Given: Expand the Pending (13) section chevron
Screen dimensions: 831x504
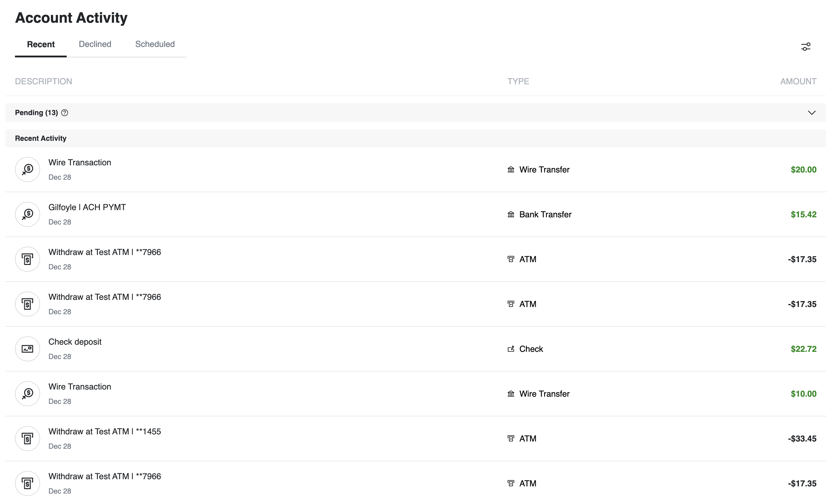Looking at the screenshot, I should (x=812, y=113).
